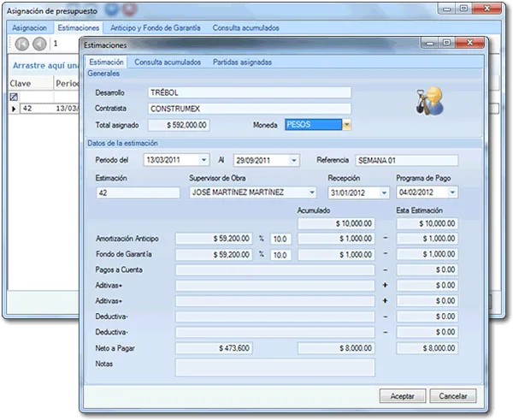This screenshot has width=513, height=420.
Task: Click Fondo de Garantía amount $59,200.00
Action: [x=214, y=254]
